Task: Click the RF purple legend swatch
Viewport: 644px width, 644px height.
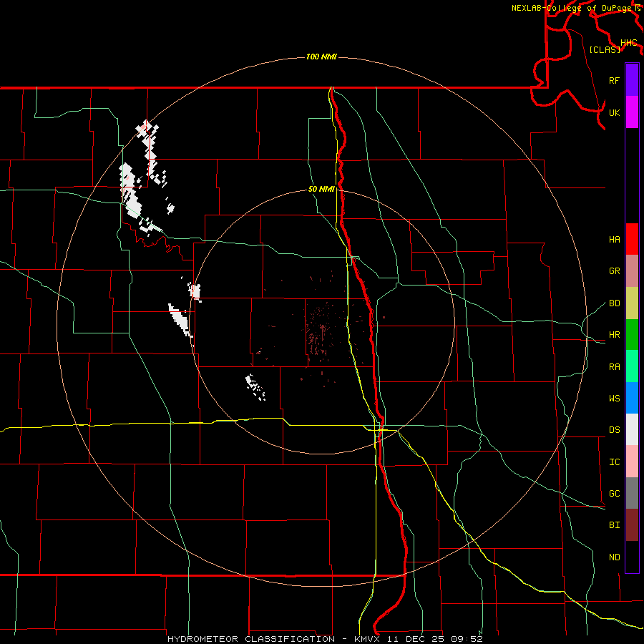Action: click(632, 80)
